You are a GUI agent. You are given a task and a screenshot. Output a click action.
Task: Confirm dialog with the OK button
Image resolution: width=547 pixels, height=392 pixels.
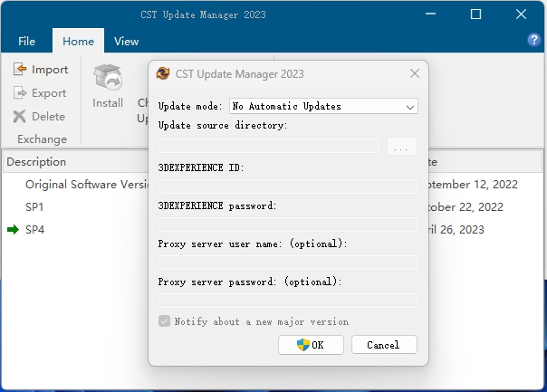[311, 345]
